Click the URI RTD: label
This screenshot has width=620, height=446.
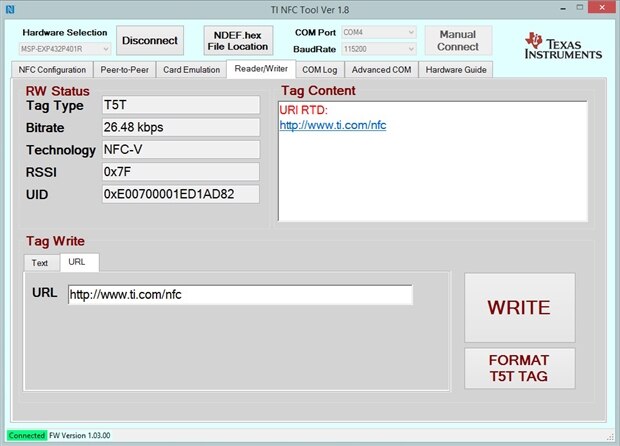304,110
